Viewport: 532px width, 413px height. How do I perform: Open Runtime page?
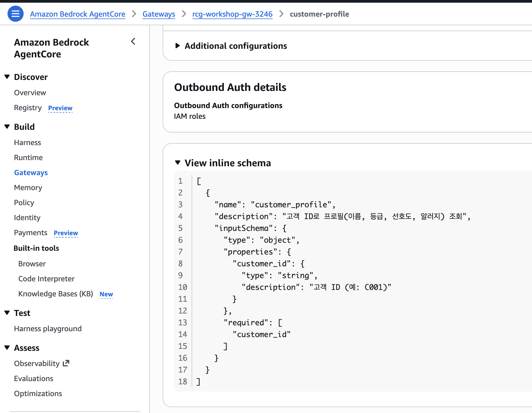point(28,157)
